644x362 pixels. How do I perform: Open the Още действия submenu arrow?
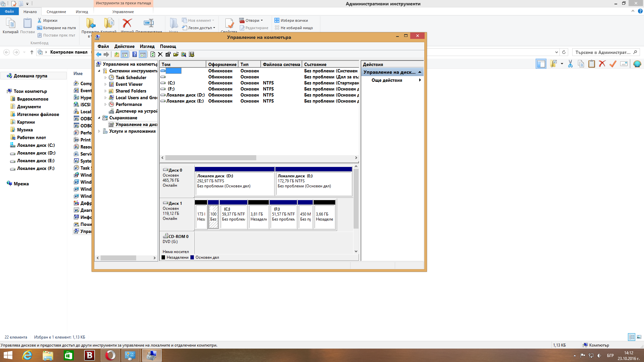(x=420, y=80)
